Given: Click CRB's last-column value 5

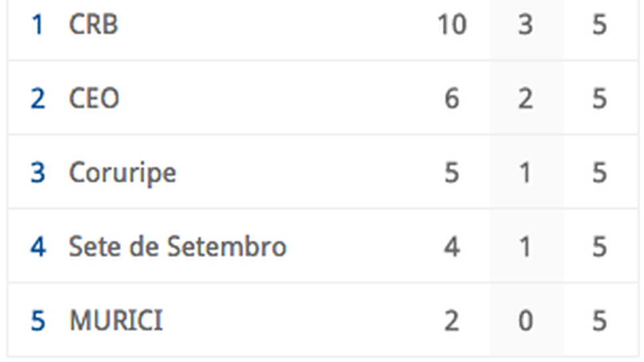Looking at the screenshot, I should pyautogui.click(x=600, y=25).
